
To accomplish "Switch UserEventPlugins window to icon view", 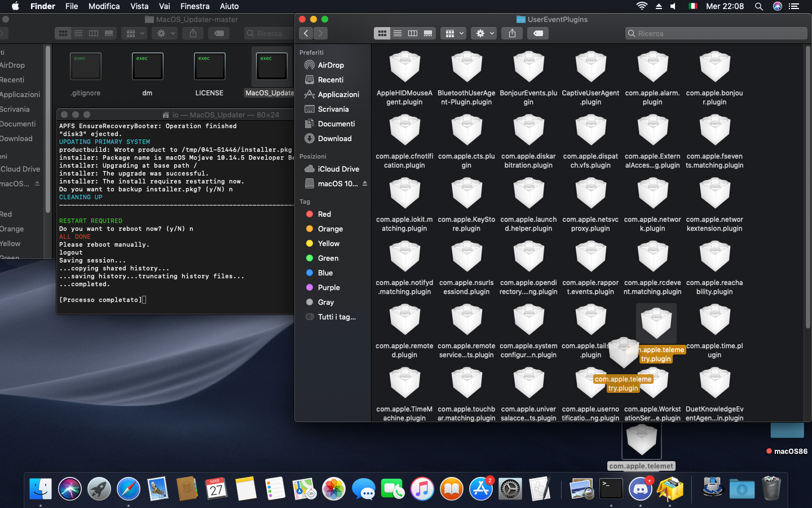I will 382,33.
